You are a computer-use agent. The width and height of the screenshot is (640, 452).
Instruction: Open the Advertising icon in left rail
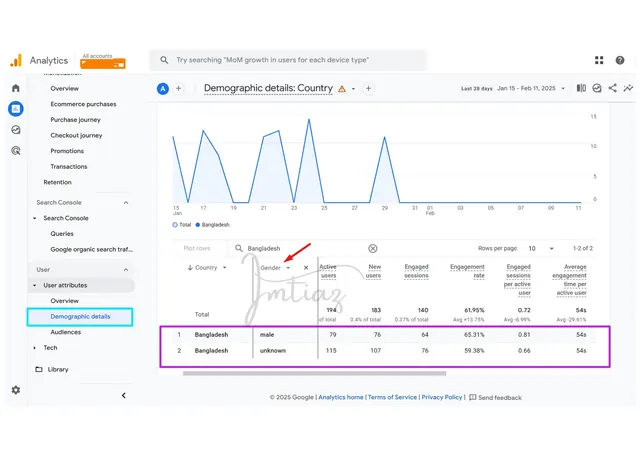[16, 151]
